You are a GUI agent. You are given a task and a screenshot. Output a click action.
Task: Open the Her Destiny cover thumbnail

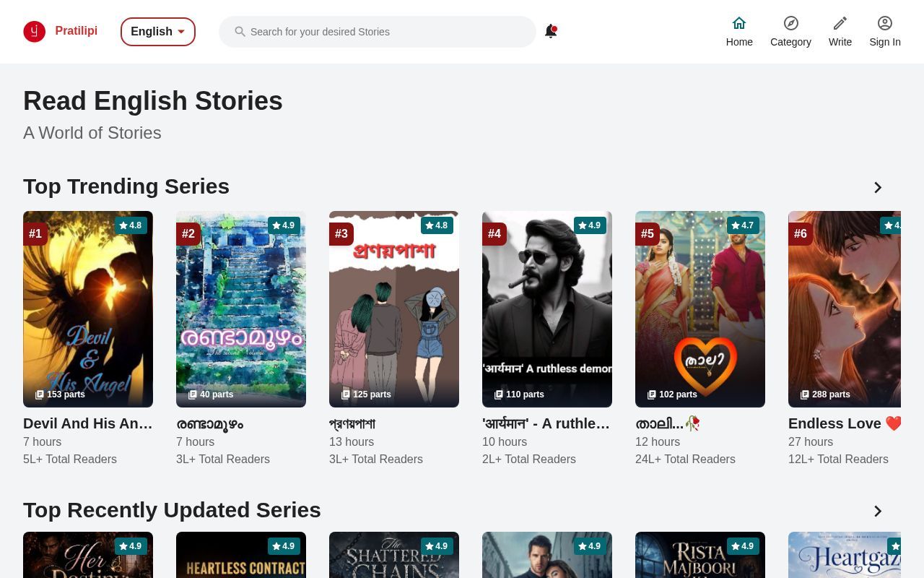click(88, 555)
